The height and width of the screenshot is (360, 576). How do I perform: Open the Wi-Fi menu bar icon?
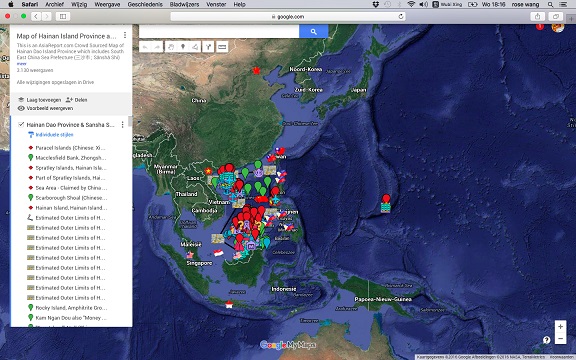[411, 4]
